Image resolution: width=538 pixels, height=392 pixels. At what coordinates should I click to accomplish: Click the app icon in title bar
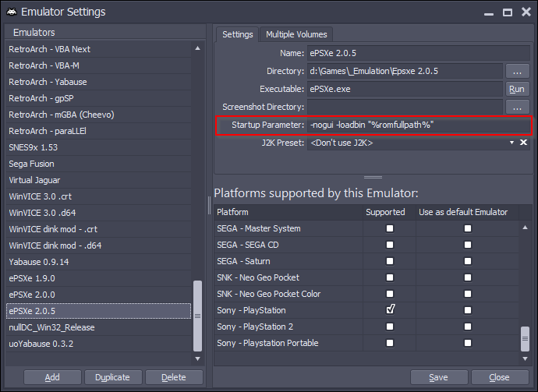[x=12, y=12]
